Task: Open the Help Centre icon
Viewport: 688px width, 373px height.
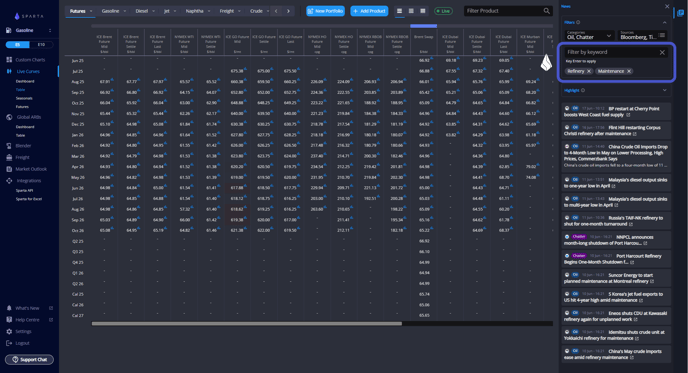Action: point(9,319)
